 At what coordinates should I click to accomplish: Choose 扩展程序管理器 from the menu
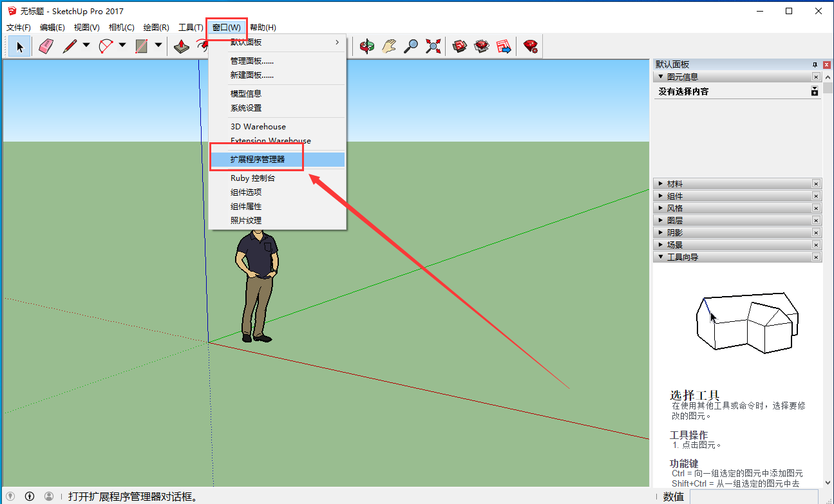pyautogui.click(x=258, y=160)
